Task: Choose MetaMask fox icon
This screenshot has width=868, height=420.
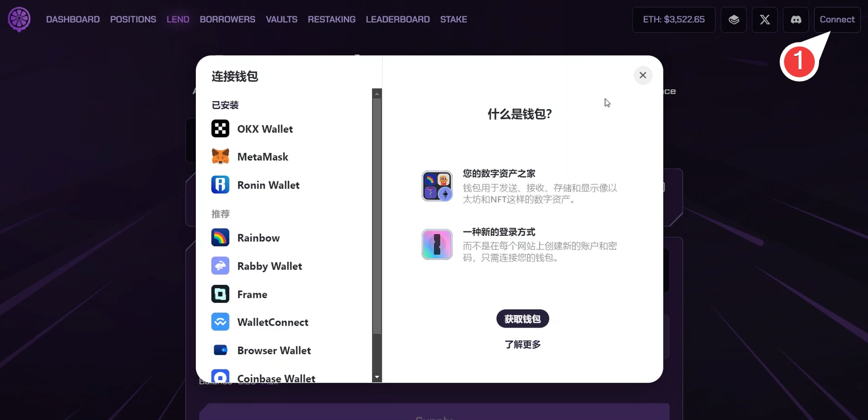Action: pos(220,157)
